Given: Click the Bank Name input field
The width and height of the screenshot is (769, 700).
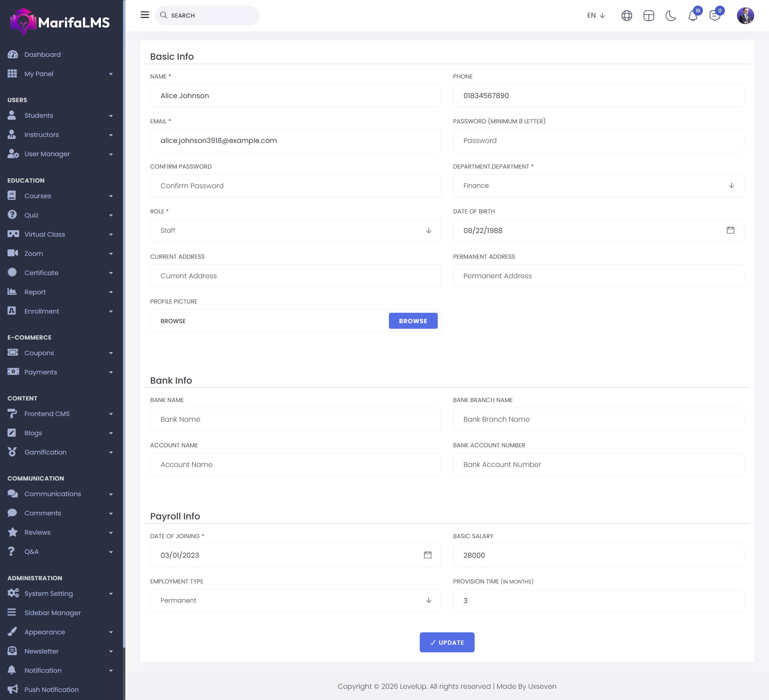Looking at the screenshot, I should (295, 419).
